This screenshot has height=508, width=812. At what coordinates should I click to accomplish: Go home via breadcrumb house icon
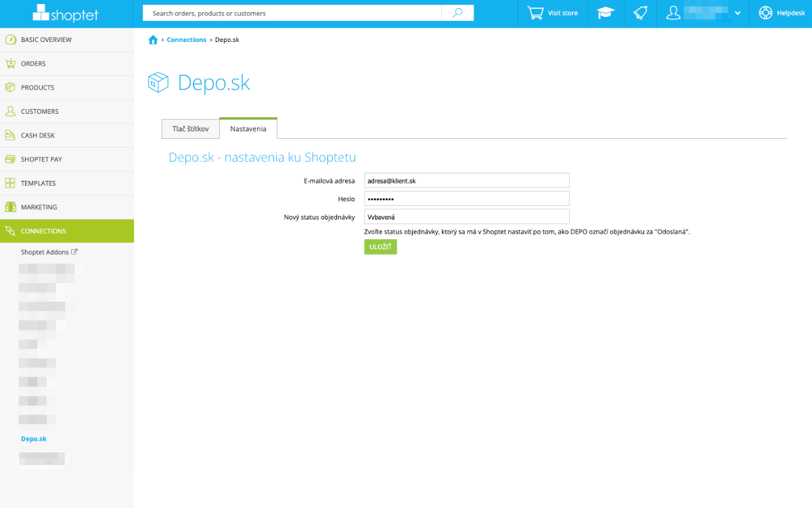click(153, 40)
